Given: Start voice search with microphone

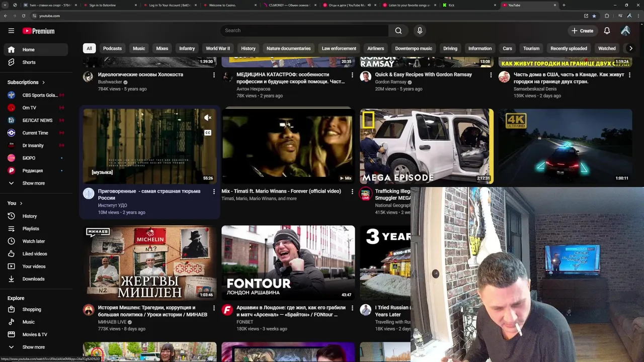Looking at the screenshot, I should pyautogui.click(x=420, y=31).
